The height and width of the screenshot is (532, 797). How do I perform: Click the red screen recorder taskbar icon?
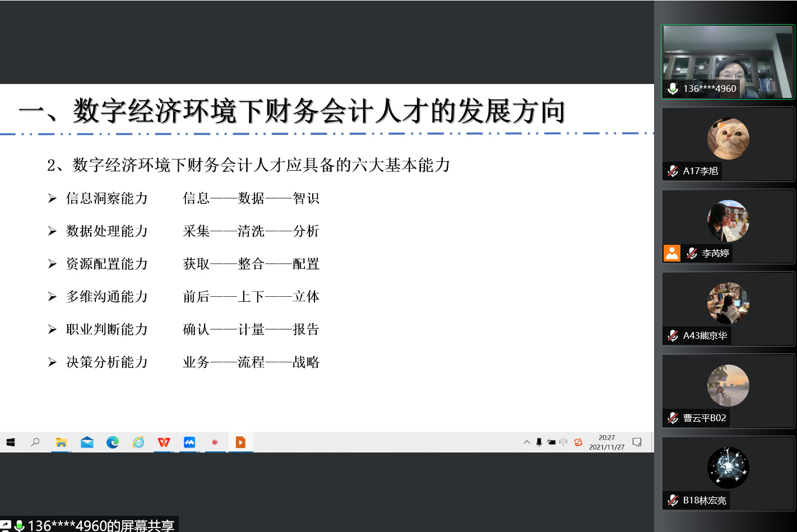[215, 442]
